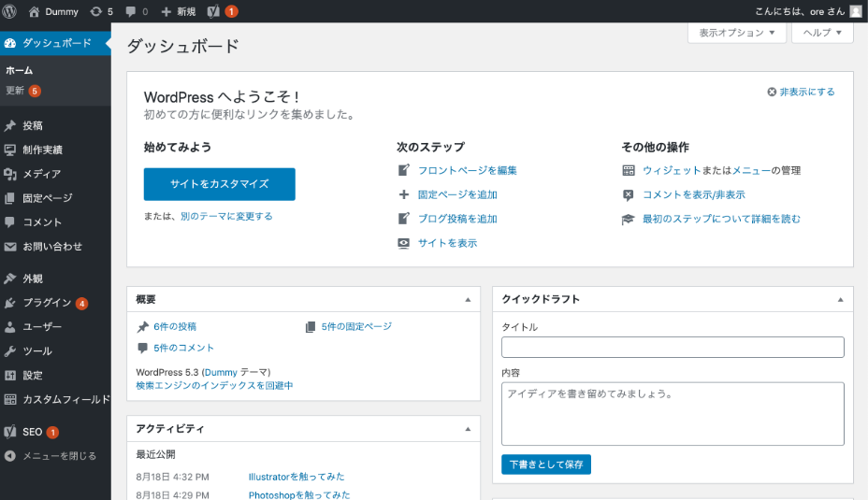This screenshot has height=500, width=868.
Task: Collapse the クイックドラフト panel arrow
Action: [840, 300]
